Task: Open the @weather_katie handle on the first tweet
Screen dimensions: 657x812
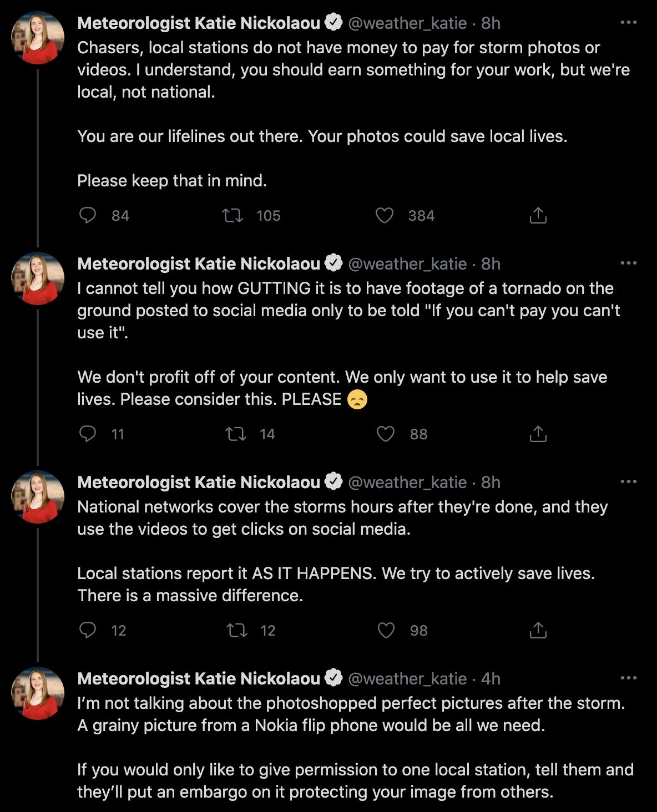Action: (x=407, y=23)
